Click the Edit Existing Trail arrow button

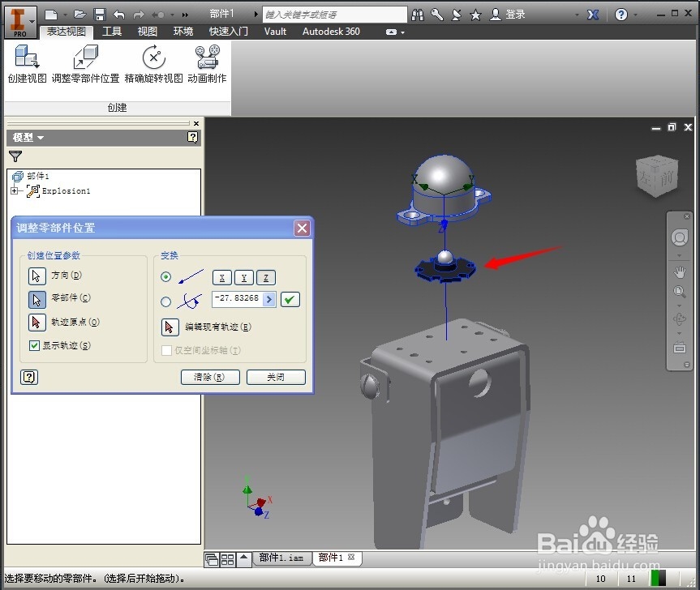coord(170,327)
